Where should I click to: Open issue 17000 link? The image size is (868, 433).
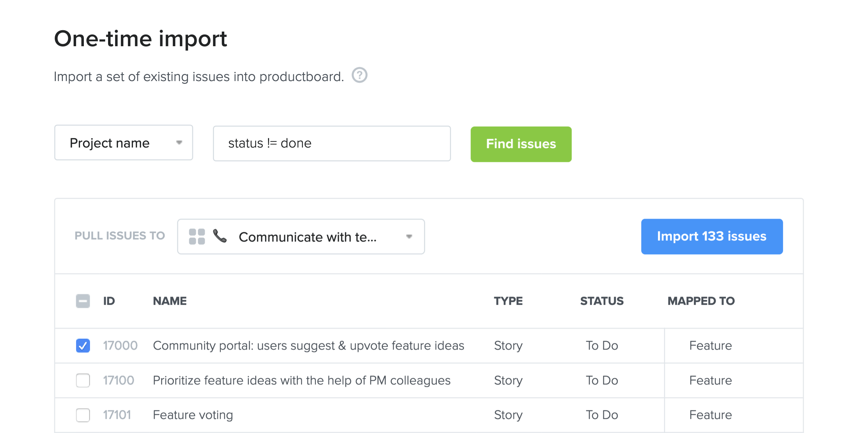tap(119, 345)
